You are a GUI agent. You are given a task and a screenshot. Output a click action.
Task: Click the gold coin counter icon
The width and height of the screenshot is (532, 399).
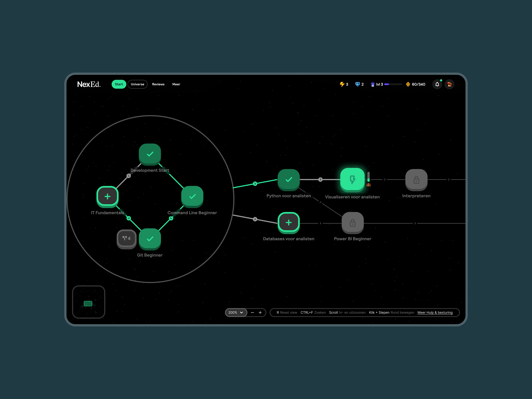coord(408,84)
